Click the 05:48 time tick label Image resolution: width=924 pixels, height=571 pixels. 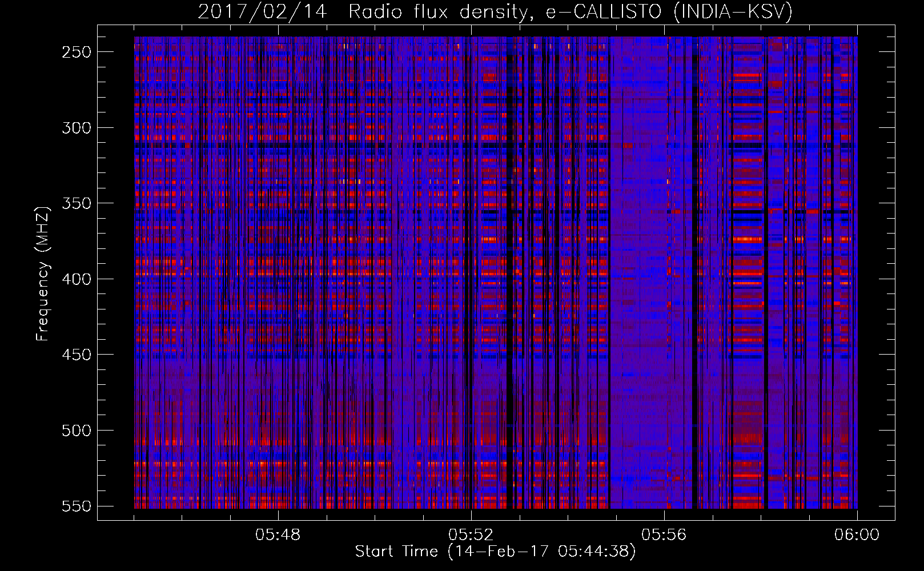pos(278,535)
